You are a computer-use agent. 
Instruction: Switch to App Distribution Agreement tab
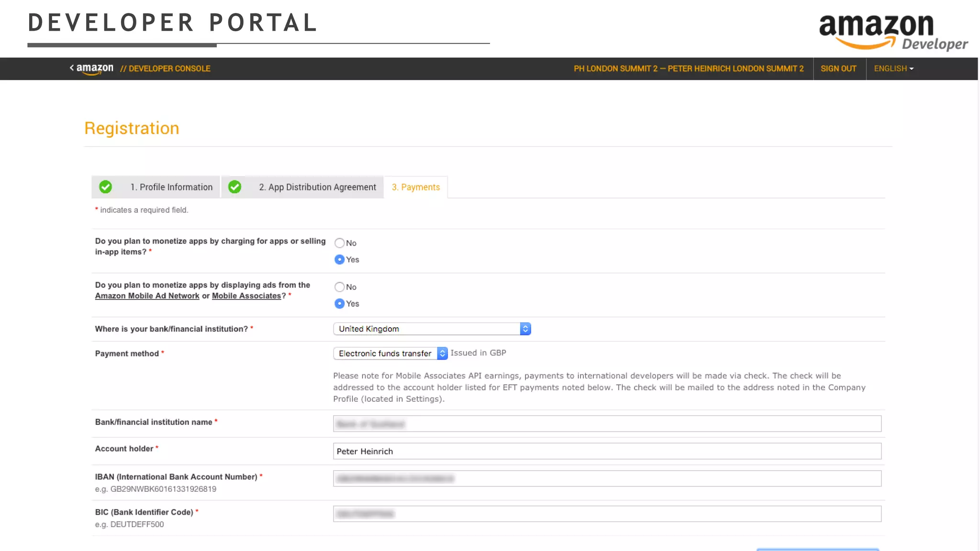click(x=317, y=187)
